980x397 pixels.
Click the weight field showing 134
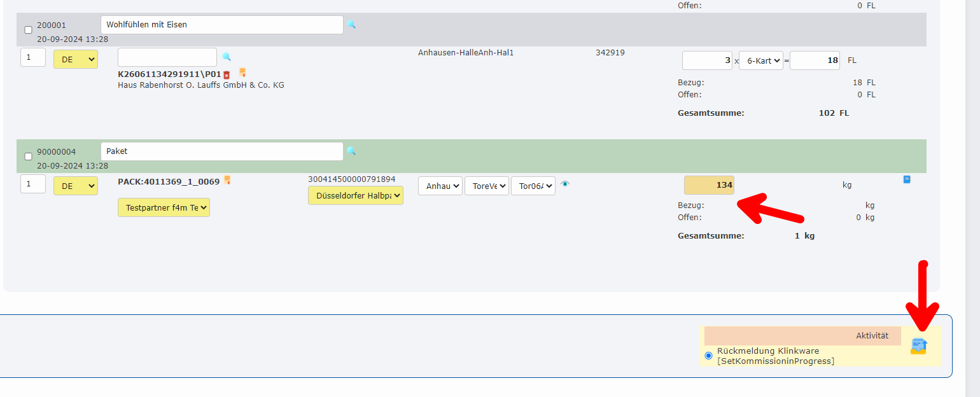pyautogui.click(x=708, y=185)
